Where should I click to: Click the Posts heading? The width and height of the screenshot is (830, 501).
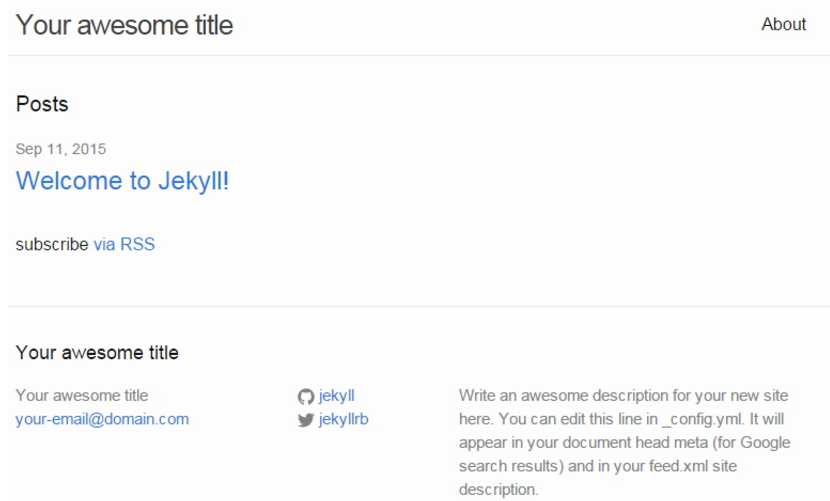pyautogui.click(x=42, y=104)
